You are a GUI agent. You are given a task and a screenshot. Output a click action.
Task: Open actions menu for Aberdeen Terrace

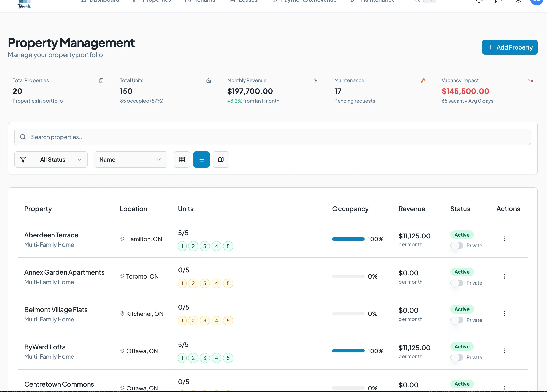tap(505, 239)
